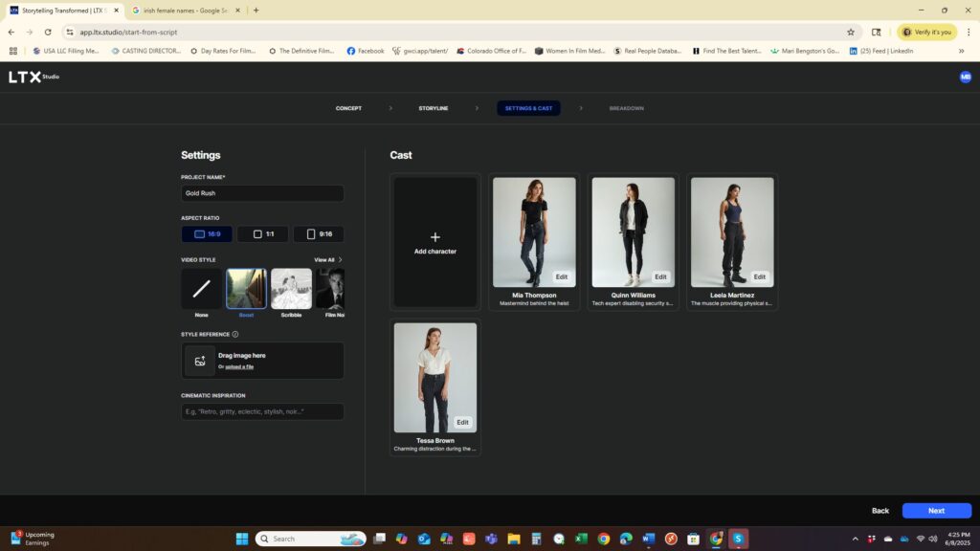This screenshot has width=980, height=551.
Task: Open File Explorer from the taskbar
Action: pos(513,539)
